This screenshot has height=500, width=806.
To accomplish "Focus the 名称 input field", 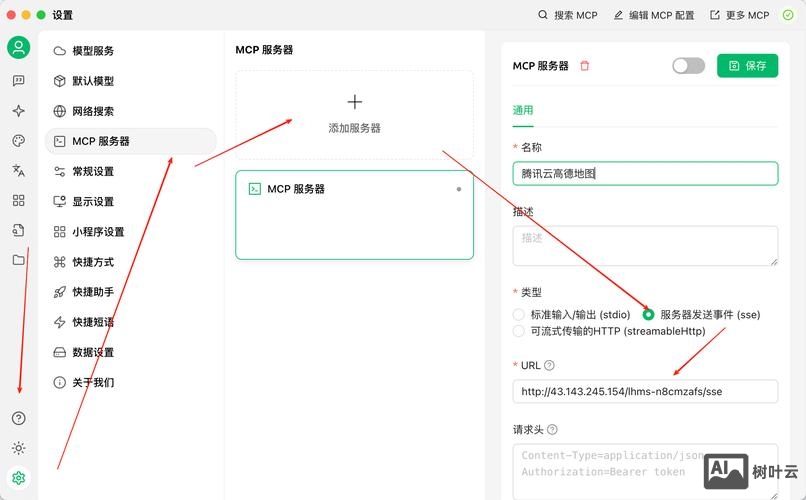I will 645,174.
